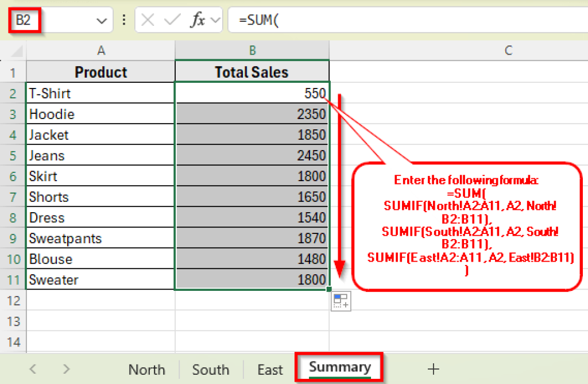Click the row 7 header
Viewport: 588px width, 384px height.
click(13, 197)
